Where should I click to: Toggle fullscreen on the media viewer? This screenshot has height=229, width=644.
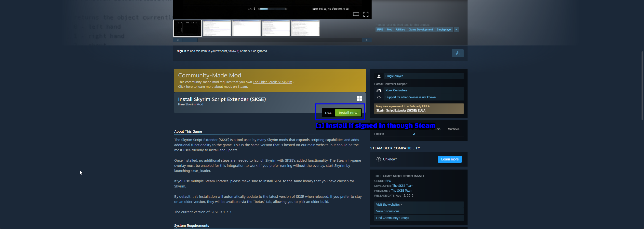pos(366,14)
